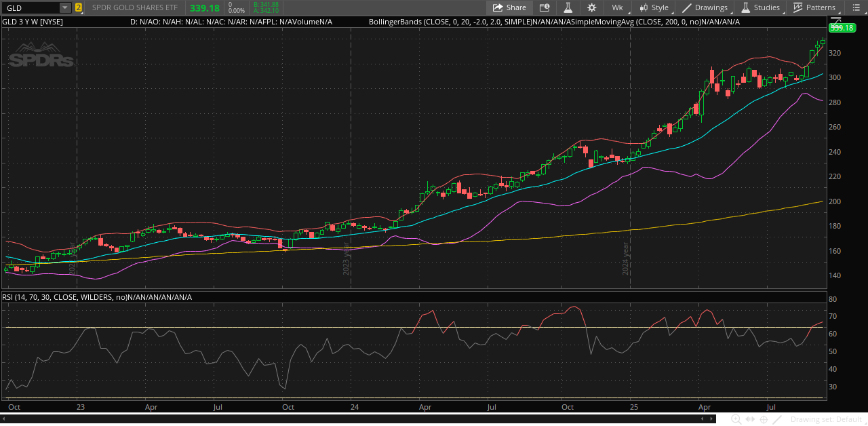Image resolution: width=868 pixels, height=426 pixels.
Task: Click the last price 339.18
Action: coord(205,8)
